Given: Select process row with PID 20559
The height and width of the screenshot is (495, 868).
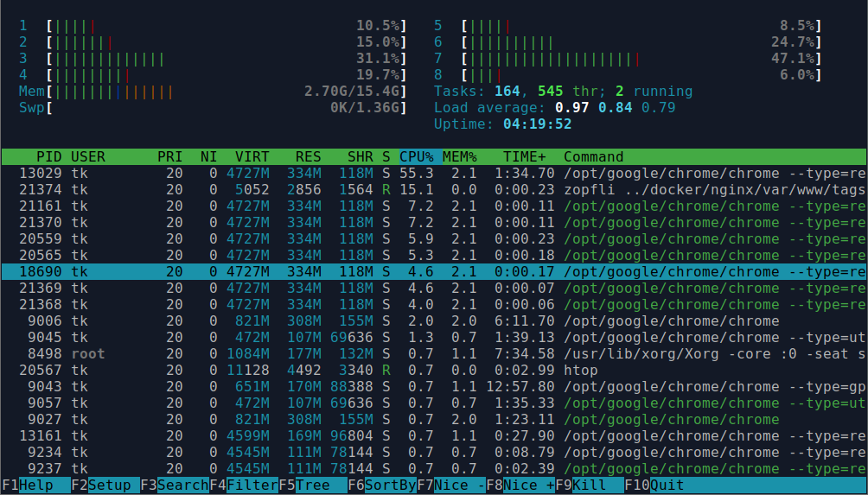Looking at the screenshot, I should click(x=434, y=239).
